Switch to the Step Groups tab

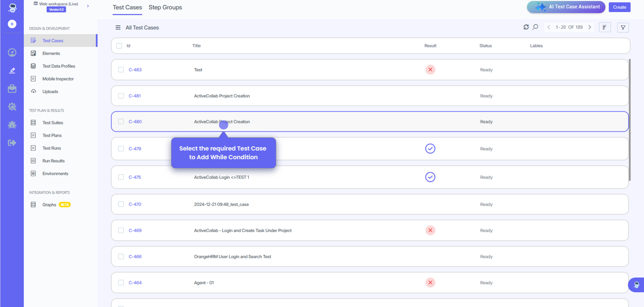coord(165,7)
